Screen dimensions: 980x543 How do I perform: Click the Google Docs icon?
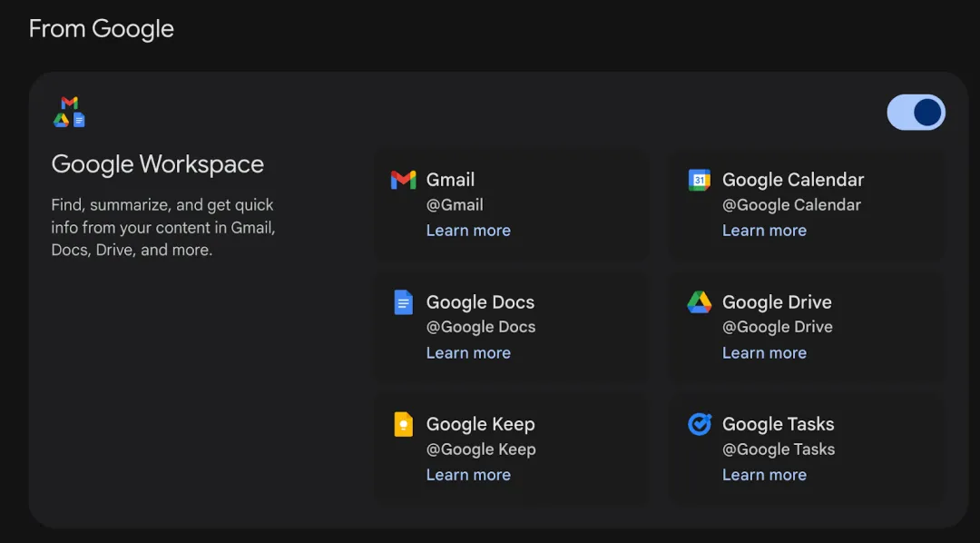(403, 302)
